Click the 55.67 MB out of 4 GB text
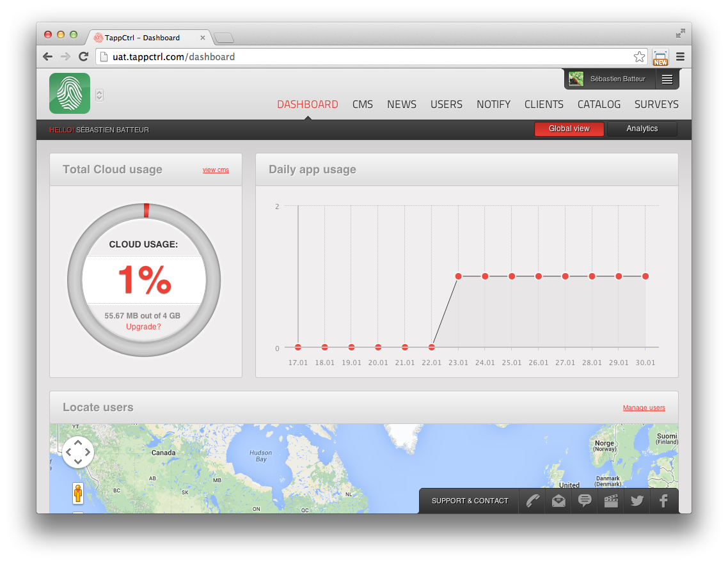The height and width of the screenshot is (564, 728). click(143, 316)
